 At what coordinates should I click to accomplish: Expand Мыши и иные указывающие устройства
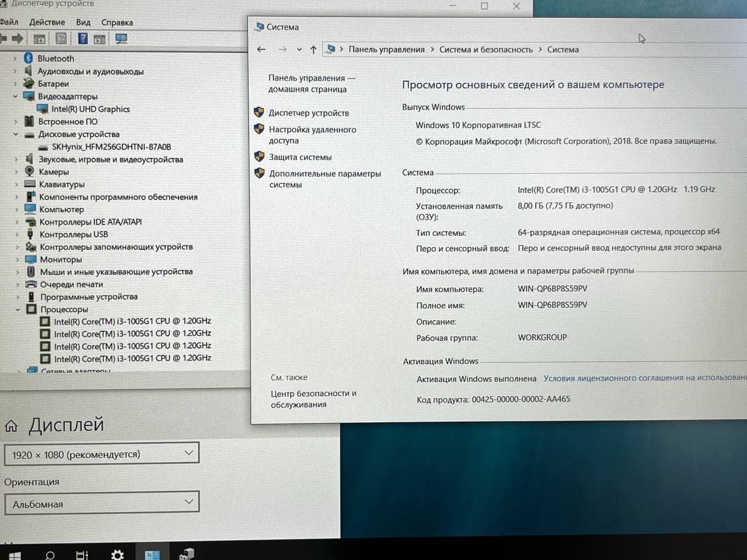18,272
